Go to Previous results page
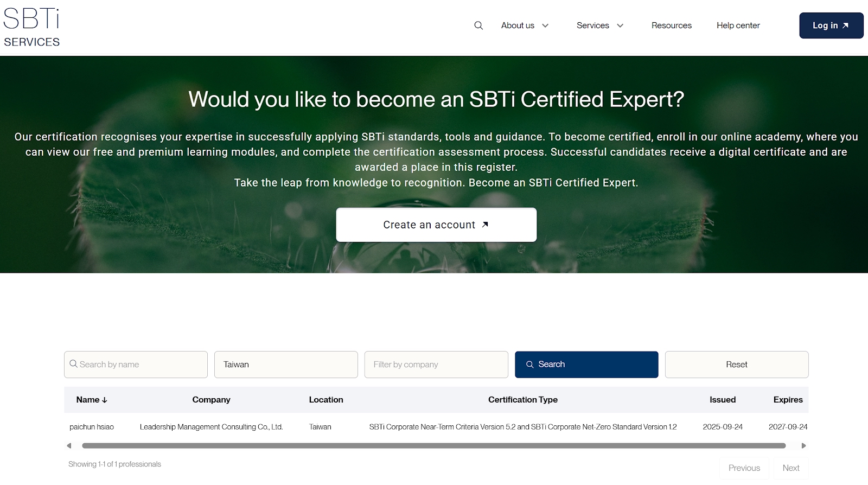The height and width of the screenshot is (485, 868). click(744, 468)
